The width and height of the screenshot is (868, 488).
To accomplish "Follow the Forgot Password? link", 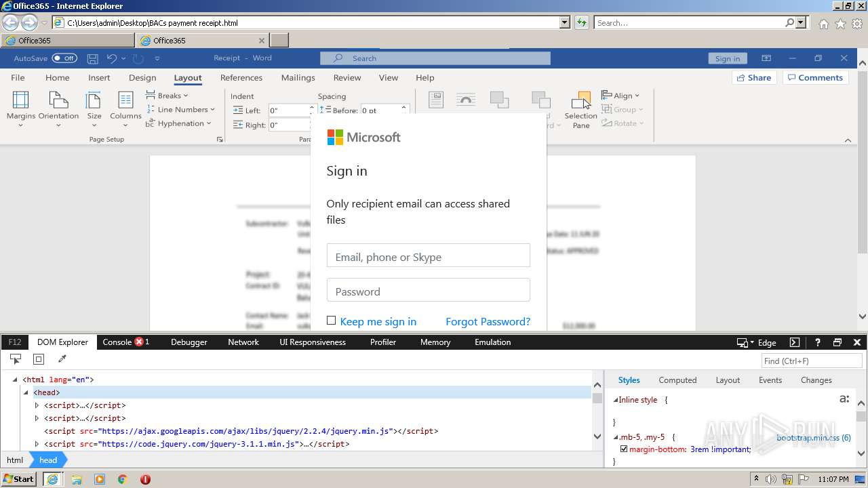I will coord(488,321).
